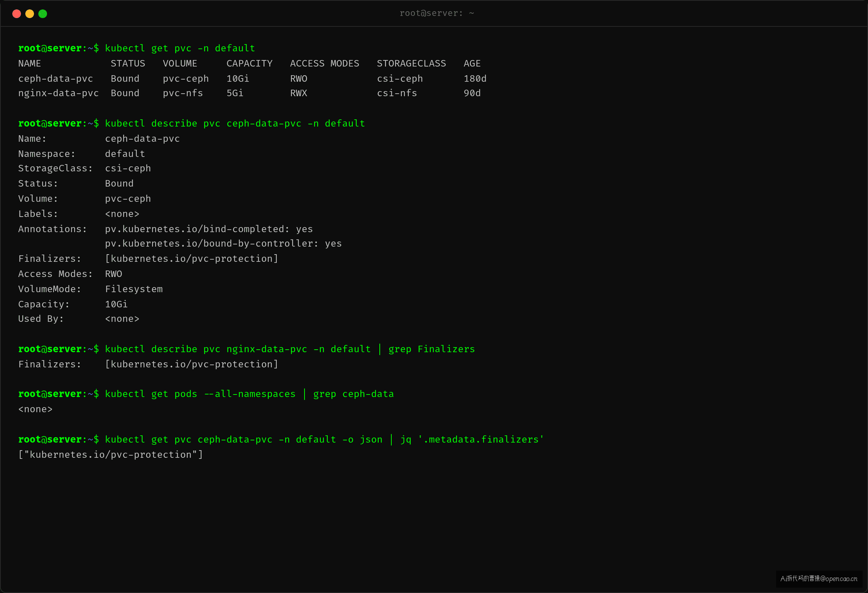Image resolution: width=868 pixels, height=593 pixels.
Task: Close the terminal with the red button
Action: click(x=16, y=14)
